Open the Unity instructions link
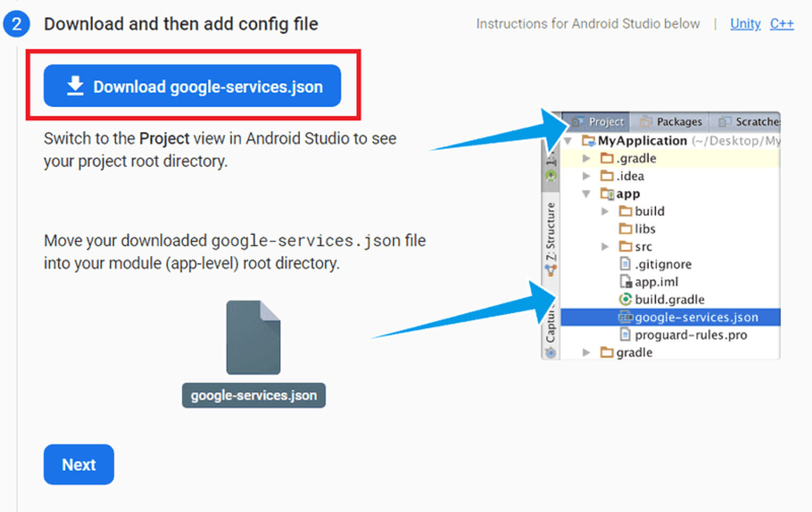The width and height of the screenshot is (812, 512). pyautogui.click(x=745, y=24)
